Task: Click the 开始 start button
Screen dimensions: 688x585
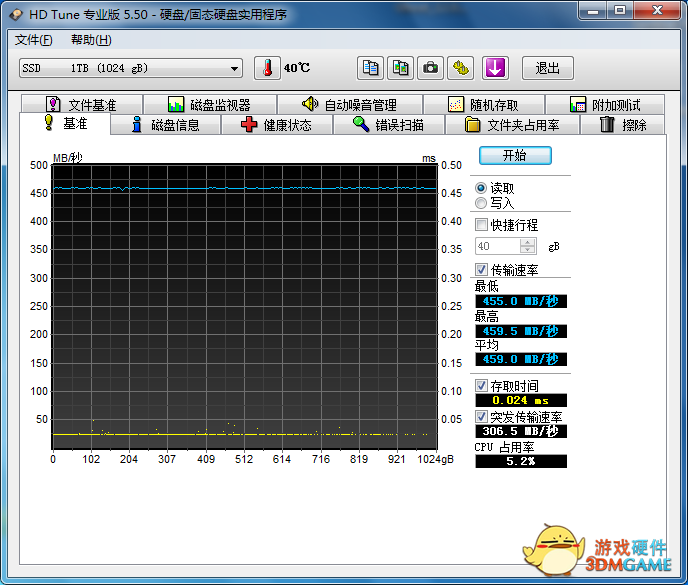Action: point(515,155)
